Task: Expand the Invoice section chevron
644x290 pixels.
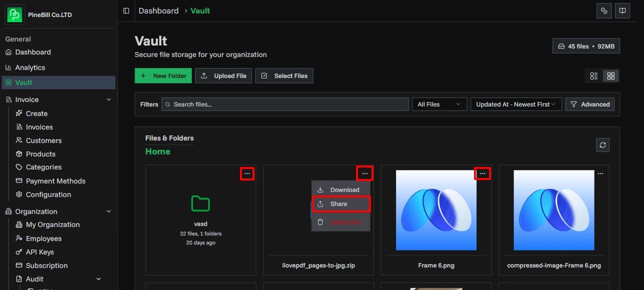Action: tap(108, 99)
